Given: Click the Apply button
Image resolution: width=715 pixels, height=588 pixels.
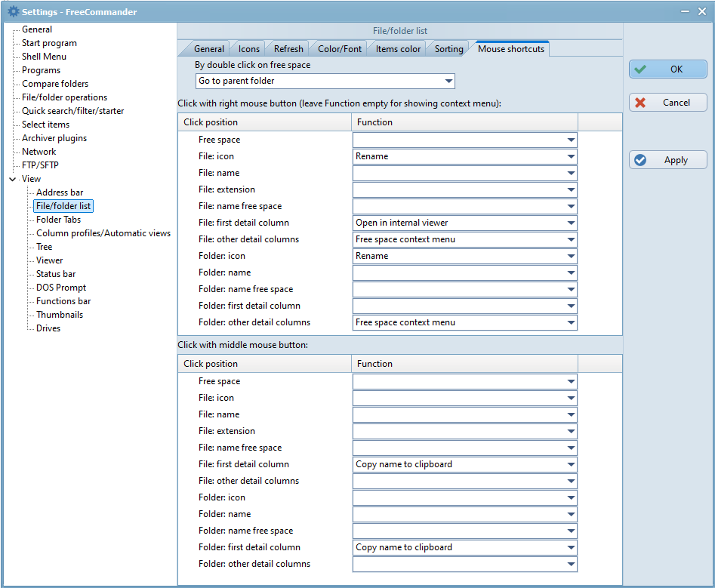Looking at the screenshot, I should pos(668,160).
